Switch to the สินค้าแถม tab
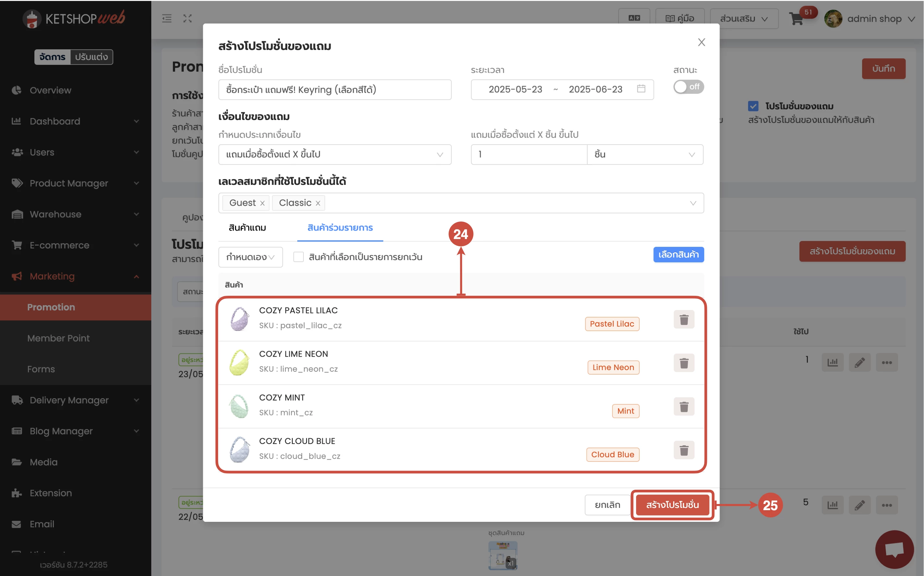Image resolution: width=924 pixels, height=576 pixels. pos(247,228)
